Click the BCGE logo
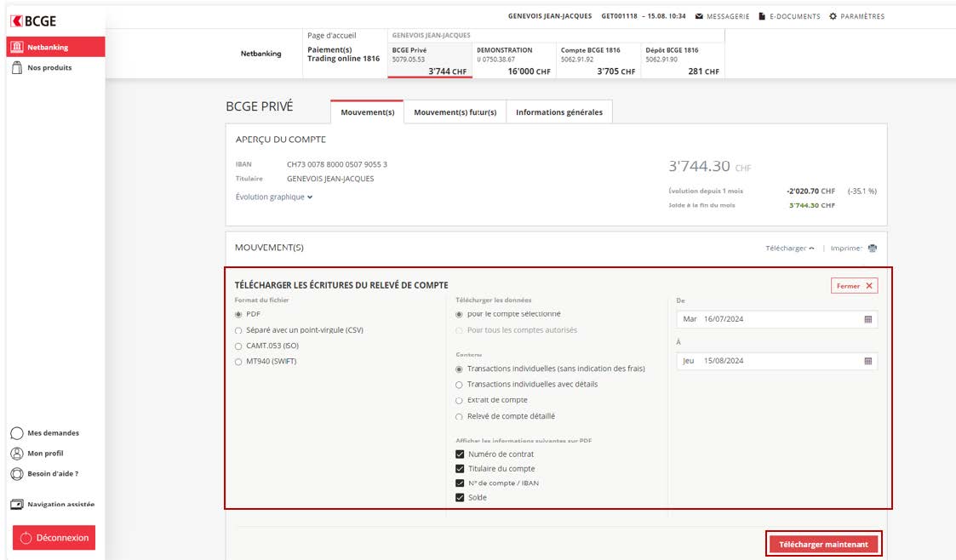This screenshot has height=560, width=956. tap(33, 21)
